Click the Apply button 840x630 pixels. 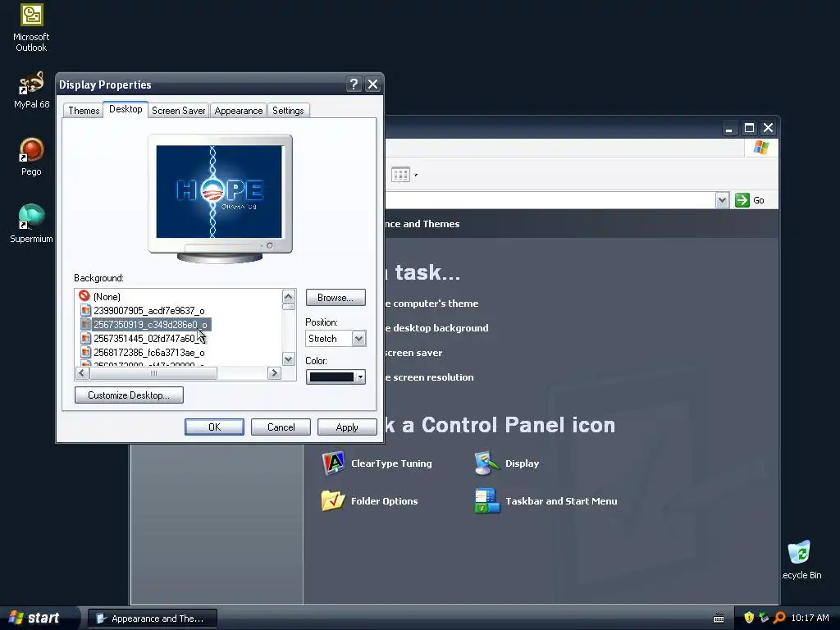point(347,427)
